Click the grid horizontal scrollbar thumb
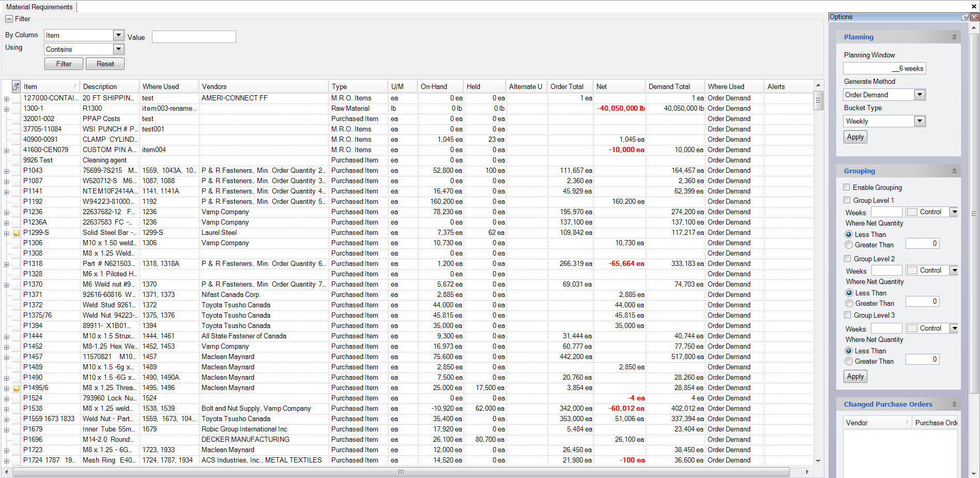 point(401,472)
